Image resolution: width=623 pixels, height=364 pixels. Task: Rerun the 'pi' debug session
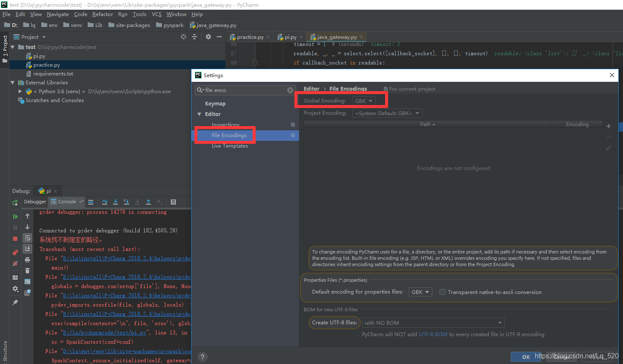tap(15, 202)
